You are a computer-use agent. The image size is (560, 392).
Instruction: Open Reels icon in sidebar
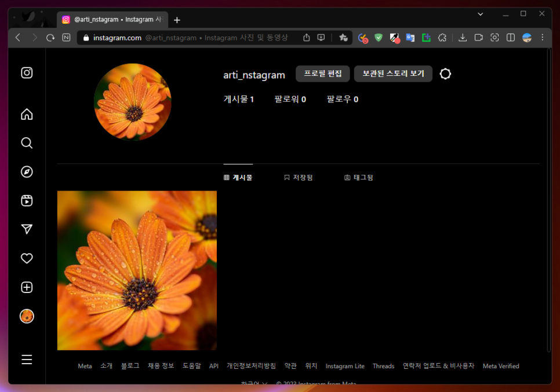pyautogui.click(x=27, y=200)
